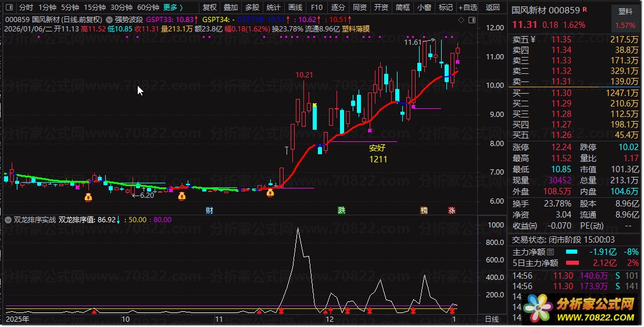Add stock via +自选 button
644x327 pixels.
(468, 8)
